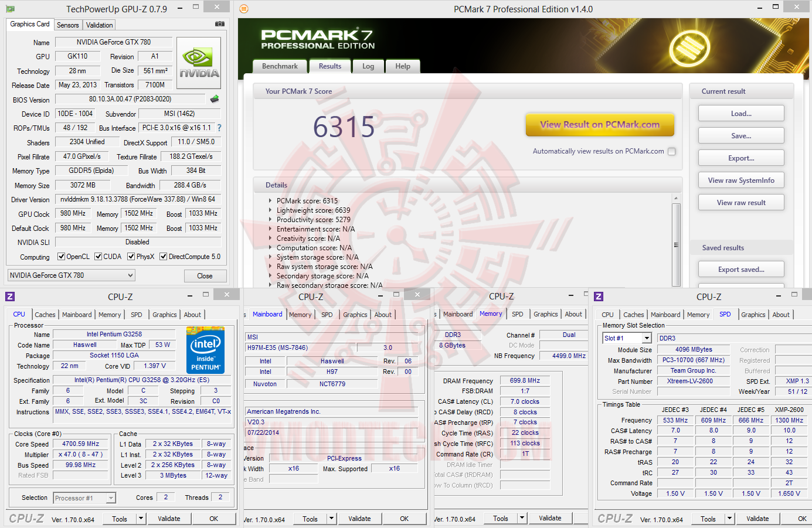
Task: Click the GPU Name field showing NVIDIA GeForce GTX 780
Action: pyautogui.click(x=114, y=42)
